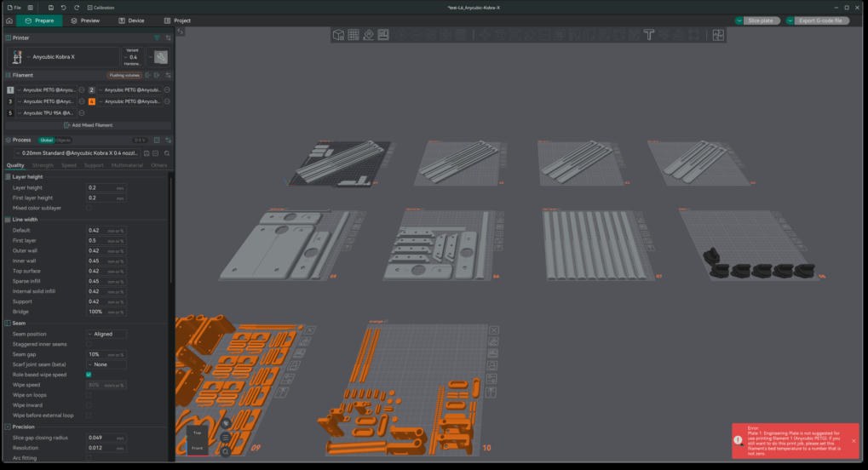
Task: Open the Project tab
Action: (x=177, y=20)
